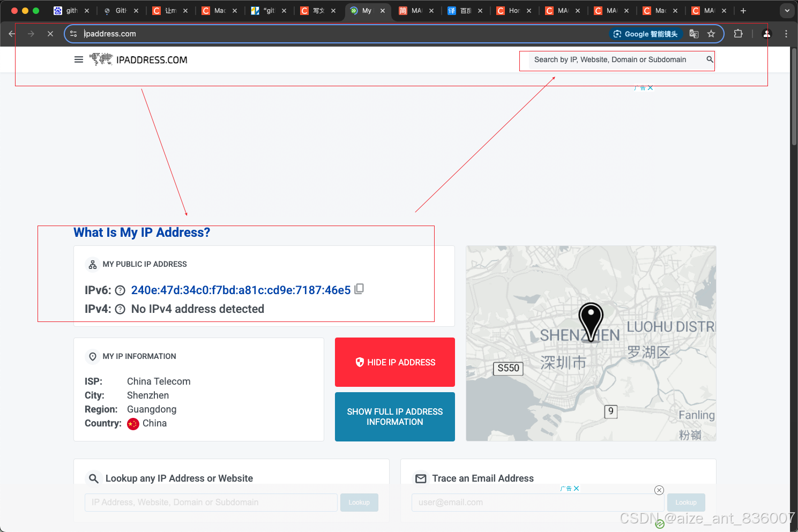Focus the 'IP Address, Website, Domain or Subdomain' field

coord(211,503)
